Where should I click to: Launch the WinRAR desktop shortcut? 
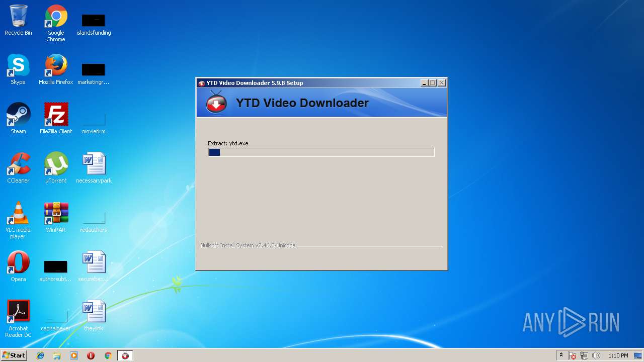56,217
